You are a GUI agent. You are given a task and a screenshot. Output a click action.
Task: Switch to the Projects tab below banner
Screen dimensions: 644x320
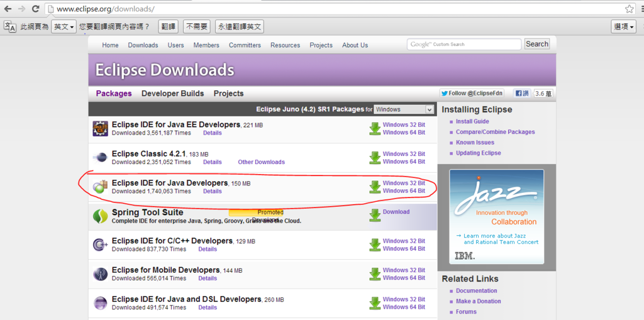point(228,94)
